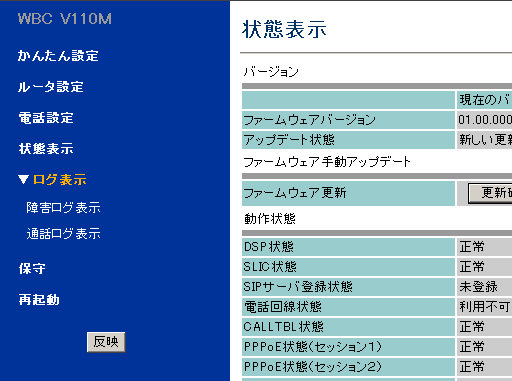Select 再起動 menu item
Image resolution: width=512 pixels, height=381 pixels.
(x=39, y=299)
